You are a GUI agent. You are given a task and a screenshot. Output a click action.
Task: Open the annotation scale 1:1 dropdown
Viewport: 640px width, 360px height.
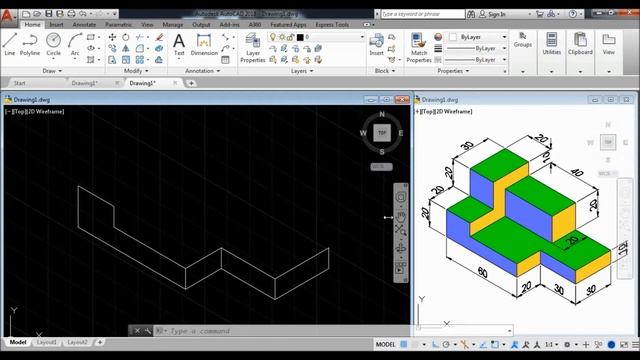(551, 344)
